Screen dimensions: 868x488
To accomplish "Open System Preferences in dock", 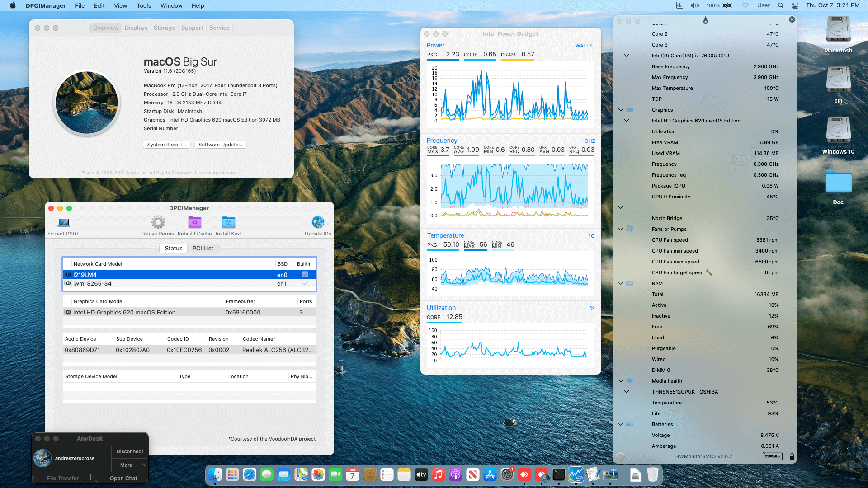I will click(x=507, y=474).
